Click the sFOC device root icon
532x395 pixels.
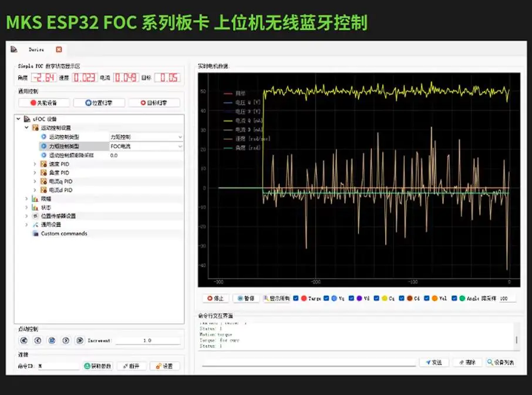point(27,119)
